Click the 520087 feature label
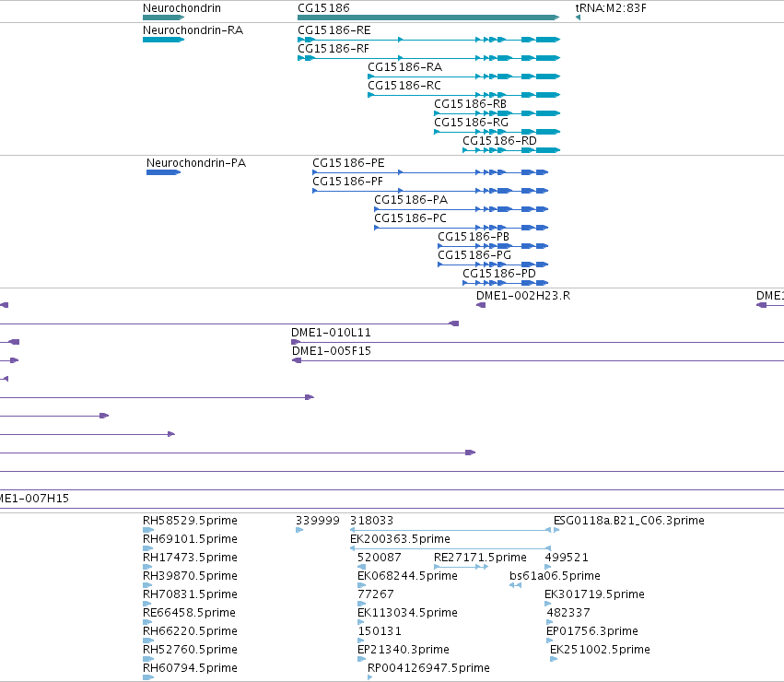Image resolution: width=784 pixels, height=682 pixels. 379,558
